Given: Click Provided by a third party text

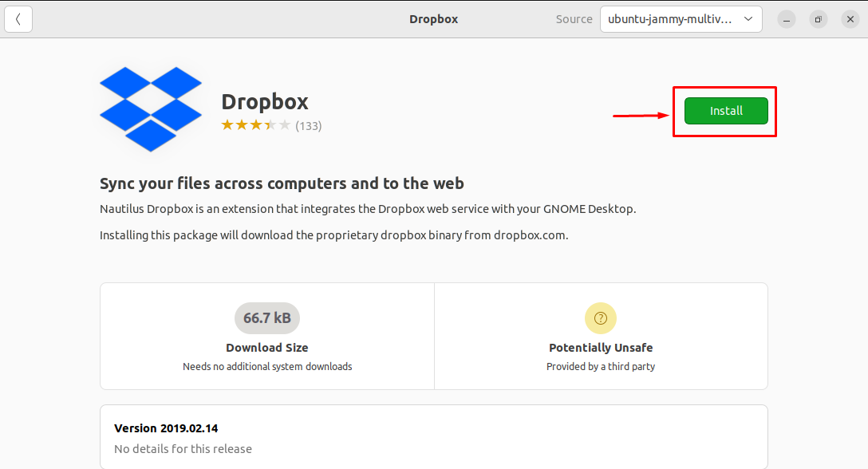Looking at the screenshot, I should [601, 366].
